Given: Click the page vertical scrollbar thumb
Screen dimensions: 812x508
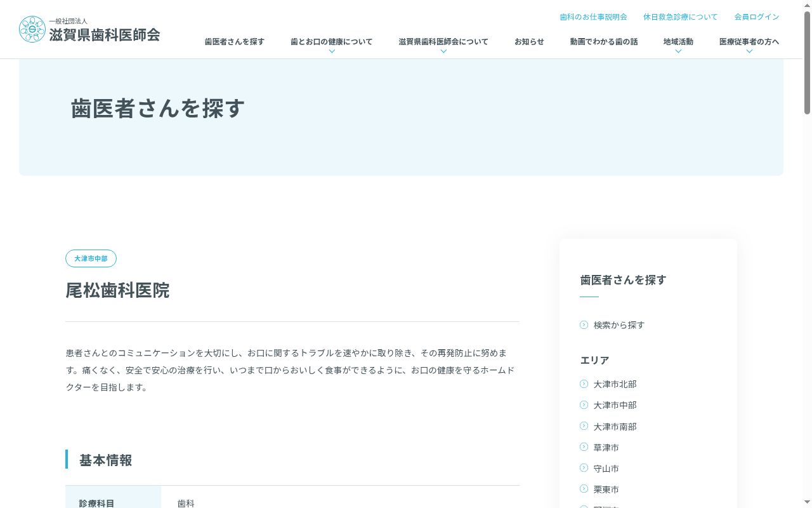Looking at the screenshot, I should (807, 62).
